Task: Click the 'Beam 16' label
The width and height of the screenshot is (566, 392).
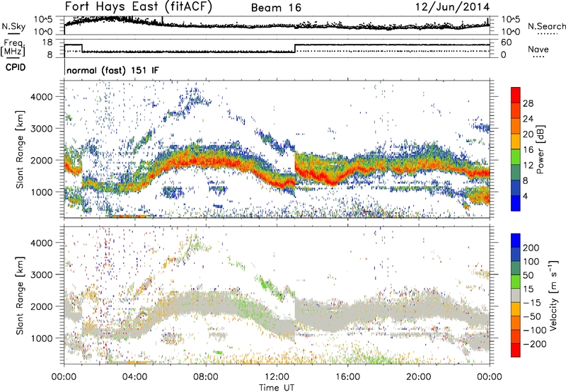Action: 276,8
